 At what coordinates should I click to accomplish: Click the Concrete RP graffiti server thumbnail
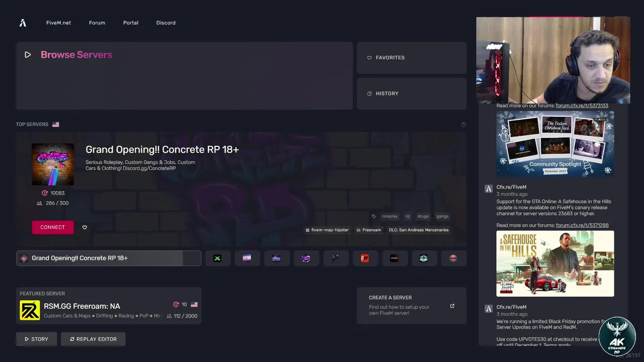[53, 164]
